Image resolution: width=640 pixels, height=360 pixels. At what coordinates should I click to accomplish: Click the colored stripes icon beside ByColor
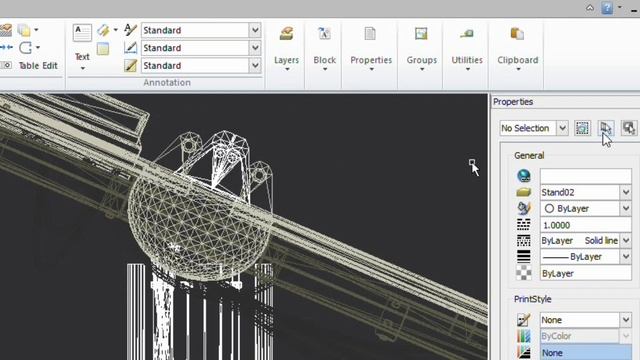[524, 336]
